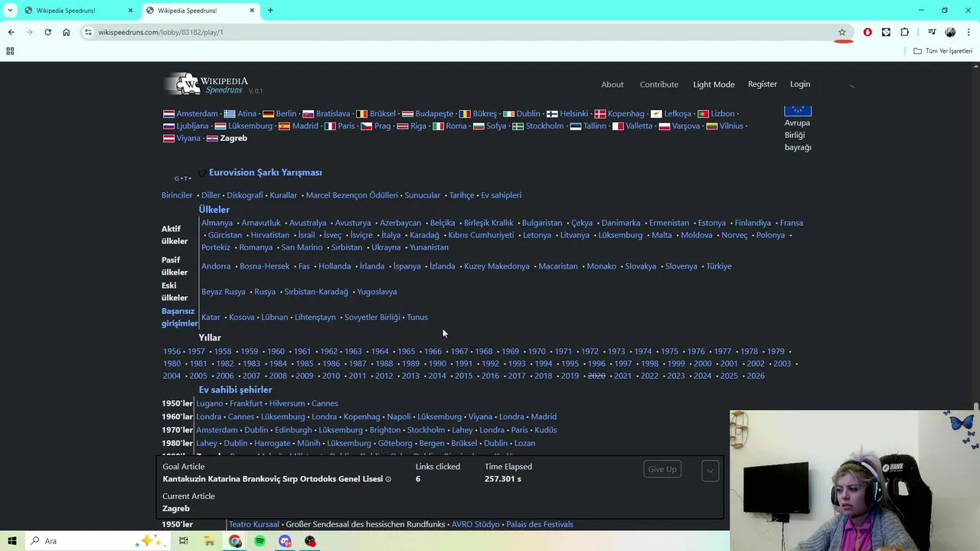Open the Login page
This screenshot has height=551, width=980.
800,84
